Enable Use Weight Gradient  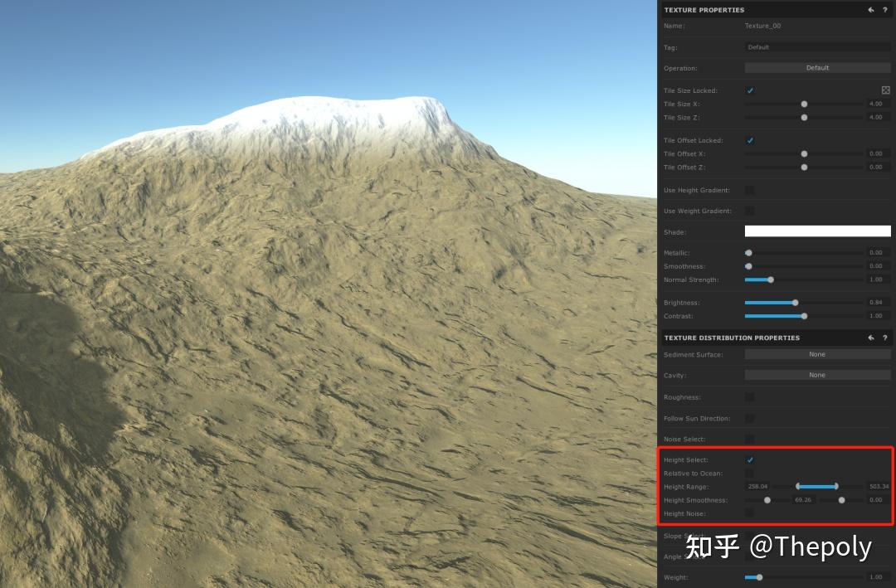[750, 211]
